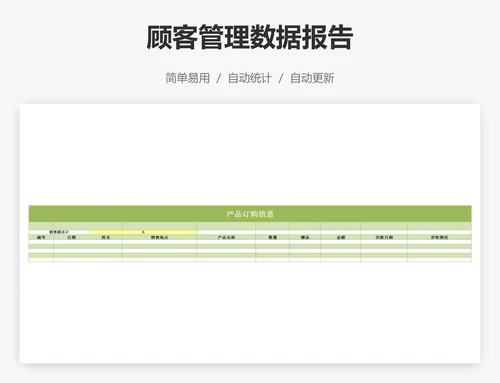The width and height of the screenshot is (500, 383).
Task: Click the 简单易用 subtitle text
Action: 188,78
